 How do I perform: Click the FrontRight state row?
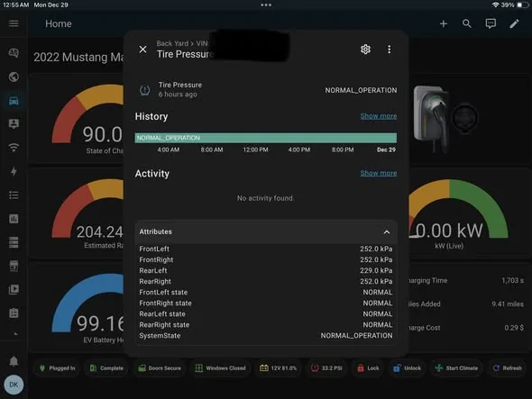point(266,303)
